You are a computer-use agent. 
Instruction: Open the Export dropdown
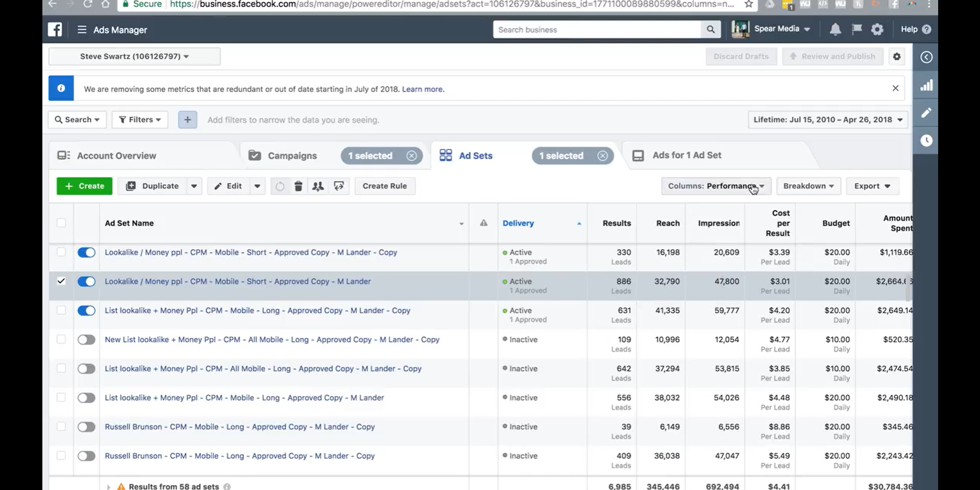(x=872, y=186)
